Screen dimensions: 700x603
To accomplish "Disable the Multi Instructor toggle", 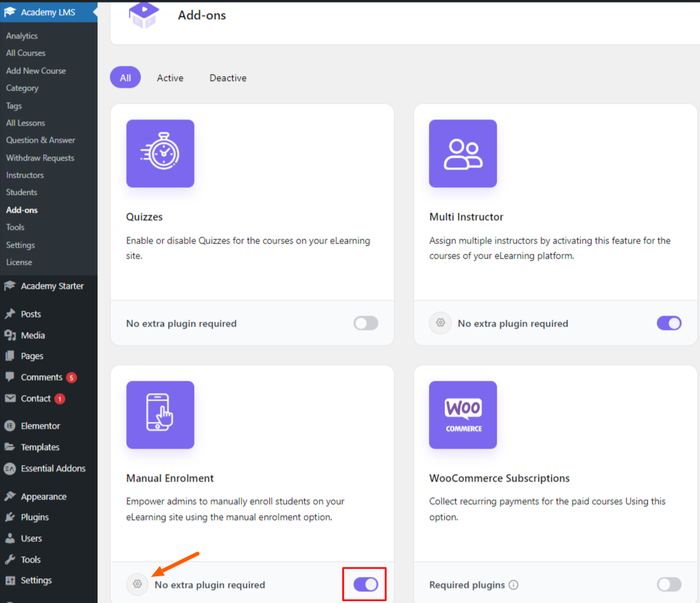I will coord(668,323).
